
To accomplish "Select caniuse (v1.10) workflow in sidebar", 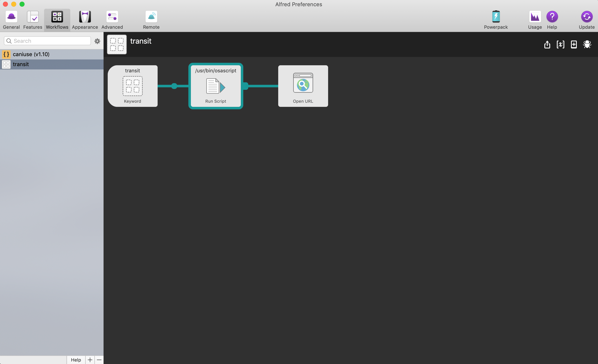I will [31, 54].
